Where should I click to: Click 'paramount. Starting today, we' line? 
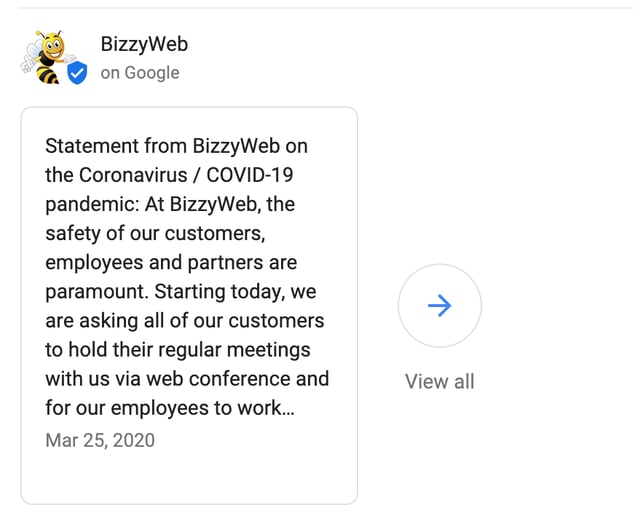pyautogui.click(x=181, y=291)
